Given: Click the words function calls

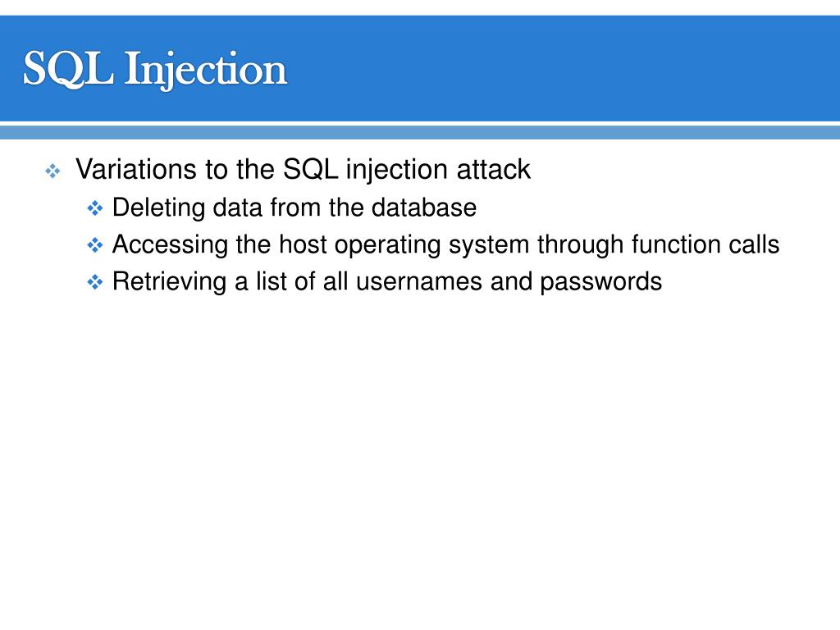Looking at the screenshot, I should coord(705,244).
